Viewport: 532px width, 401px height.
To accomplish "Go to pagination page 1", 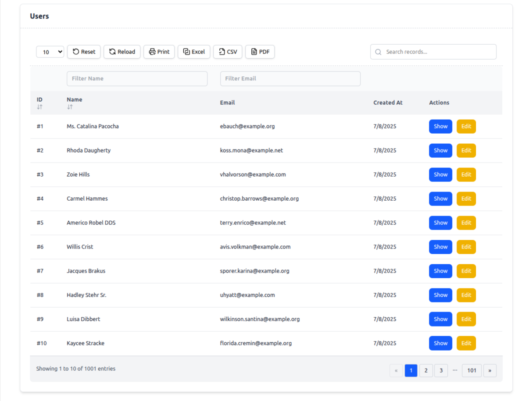I will pos(411,370).
